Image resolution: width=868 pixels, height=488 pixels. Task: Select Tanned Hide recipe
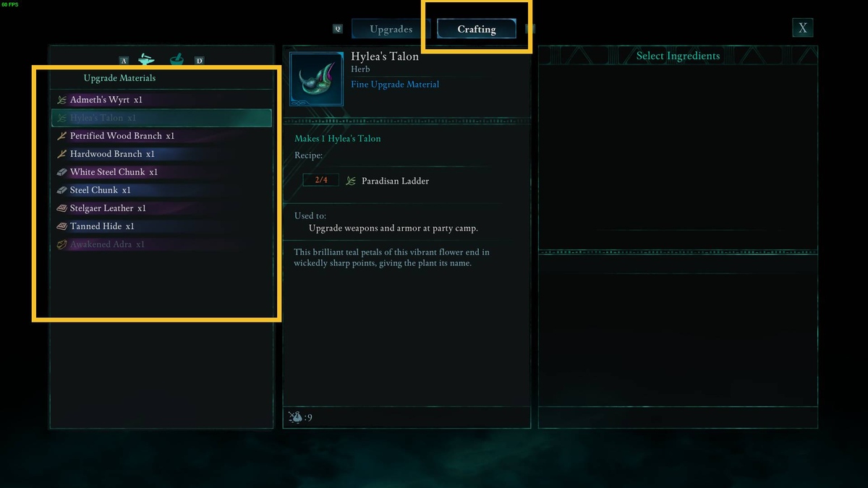click(x=162, y=226)
